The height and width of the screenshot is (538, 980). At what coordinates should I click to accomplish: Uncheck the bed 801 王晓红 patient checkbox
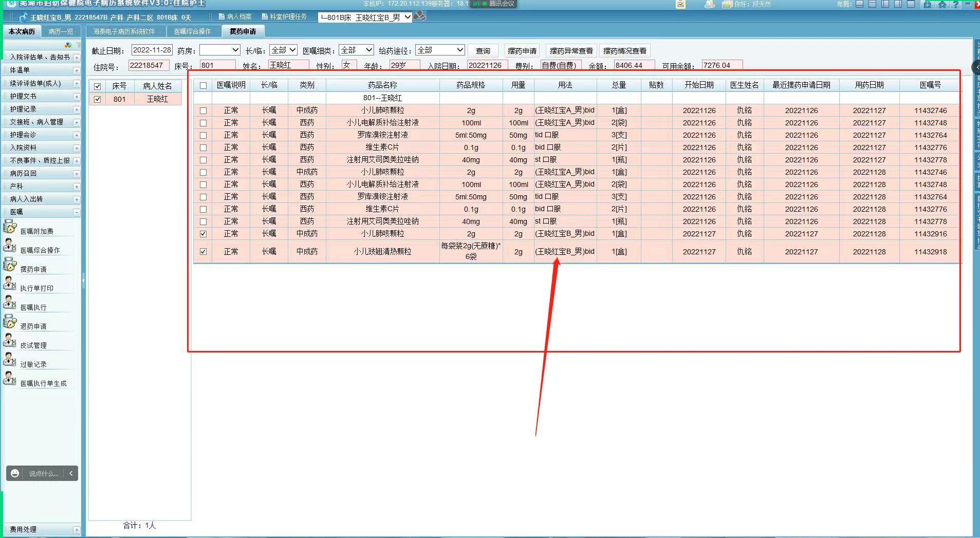pyautogui.click(x=97, y=99)
